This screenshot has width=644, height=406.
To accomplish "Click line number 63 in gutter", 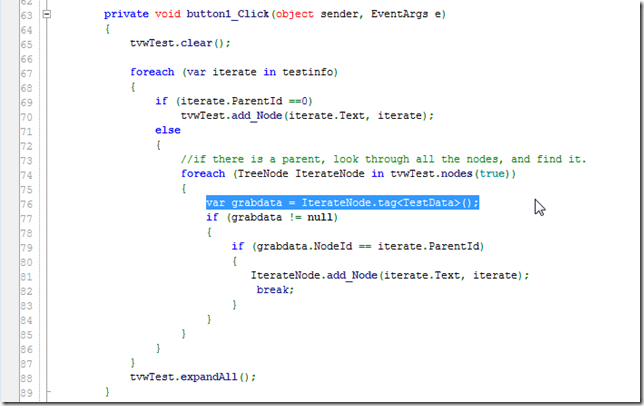I will tap(26, 16).
